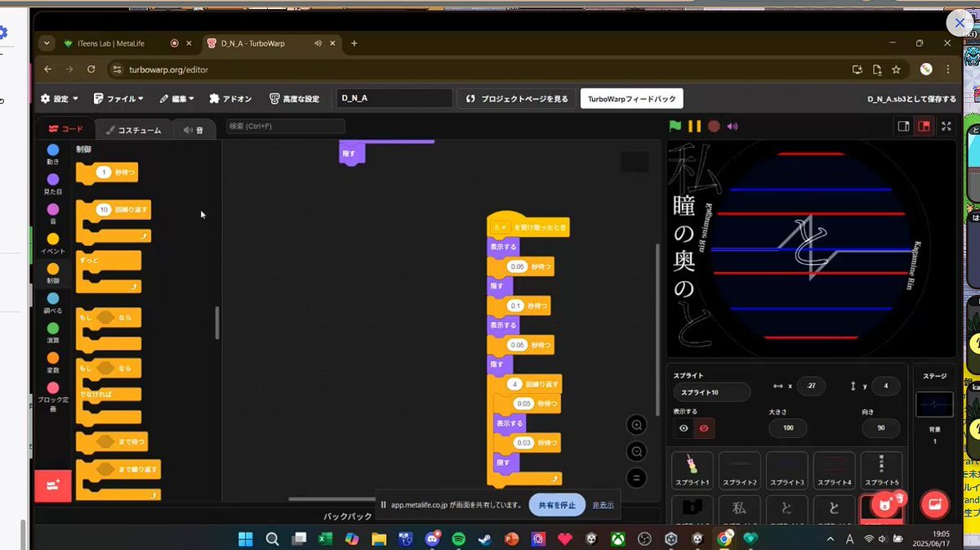
Task: Expand the ファイル menu
Action: coord(118,99)
